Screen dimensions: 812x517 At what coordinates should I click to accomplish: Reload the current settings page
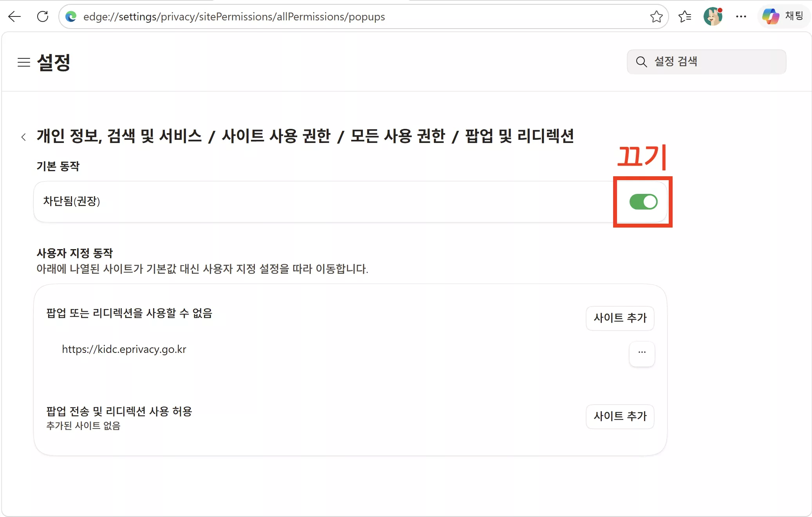click(x=43, y=16)
